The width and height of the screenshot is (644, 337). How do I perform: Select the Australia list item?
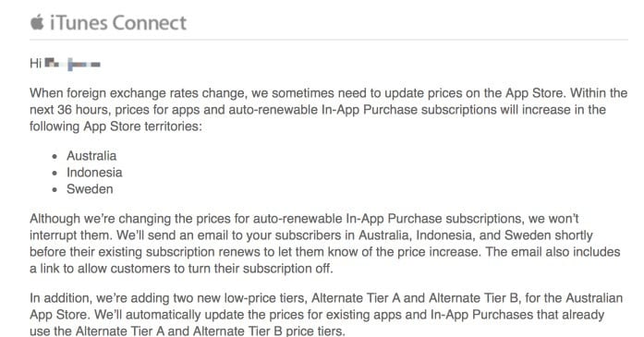pyautogui.click(x=91, y=155)
